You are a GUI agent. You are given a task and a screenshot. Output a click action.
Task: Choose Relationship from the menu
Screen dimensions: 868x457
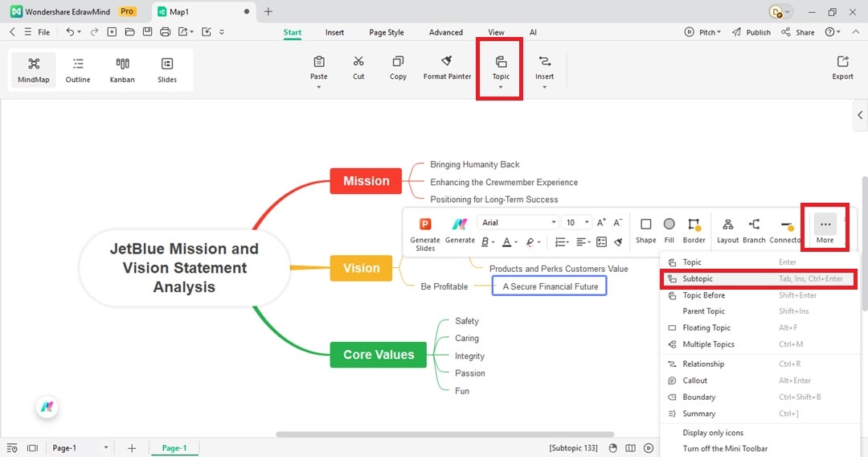click(x=759, y=364)
